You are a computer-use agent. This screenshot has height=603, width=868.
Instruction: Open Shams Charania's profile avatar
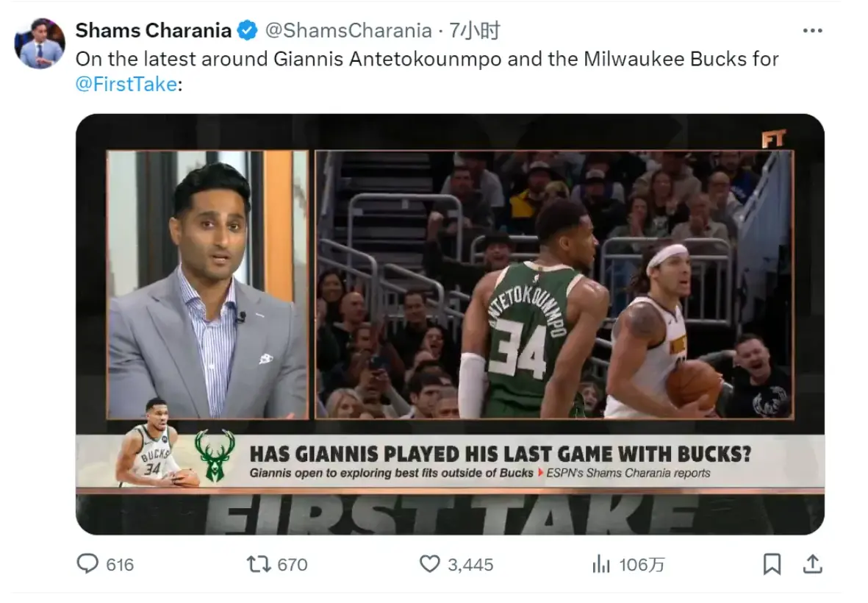[x=40, y=44]
